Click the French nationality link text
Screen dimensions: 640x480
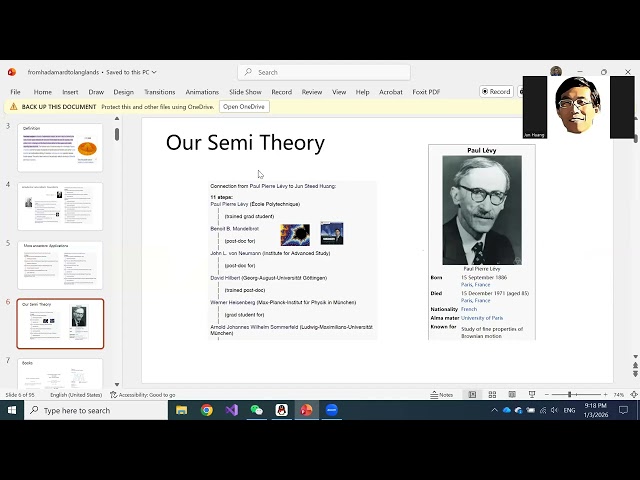(469, 309)
